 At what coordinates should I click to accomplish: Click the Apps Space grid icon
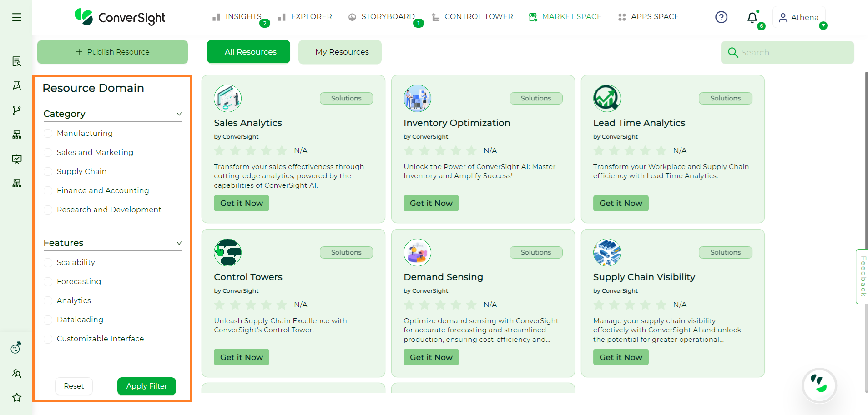point(622,17)
